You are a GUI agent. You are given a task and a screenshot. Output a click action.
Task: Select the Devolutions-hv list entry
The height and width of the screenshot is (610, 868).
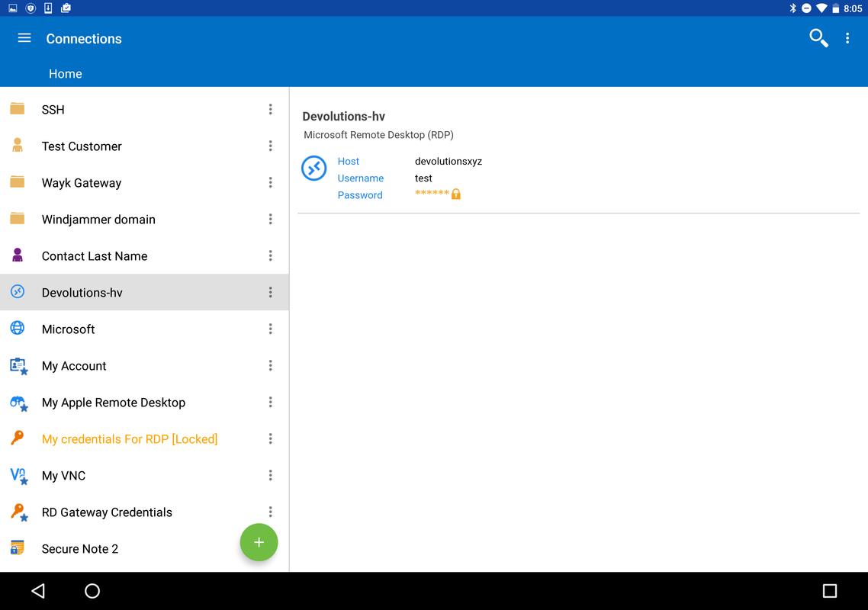coord(144,292)
